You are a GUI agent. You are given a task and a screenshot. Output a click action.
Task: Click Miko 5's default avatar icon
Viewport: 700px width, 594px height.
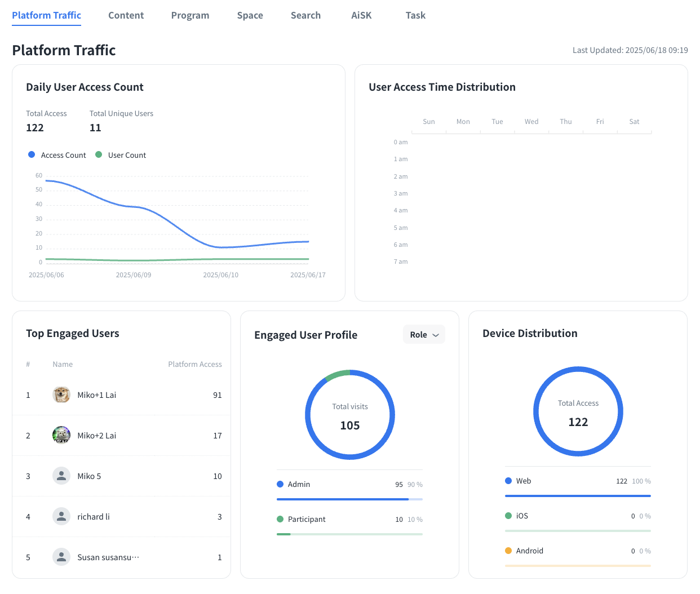[x=61, y=476]
